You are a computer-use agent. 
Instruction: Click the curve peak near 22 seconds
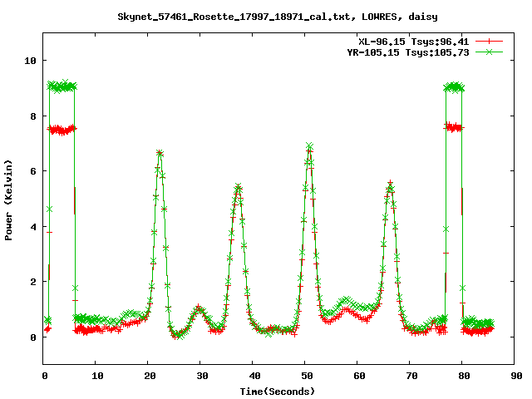click(160, 153)
